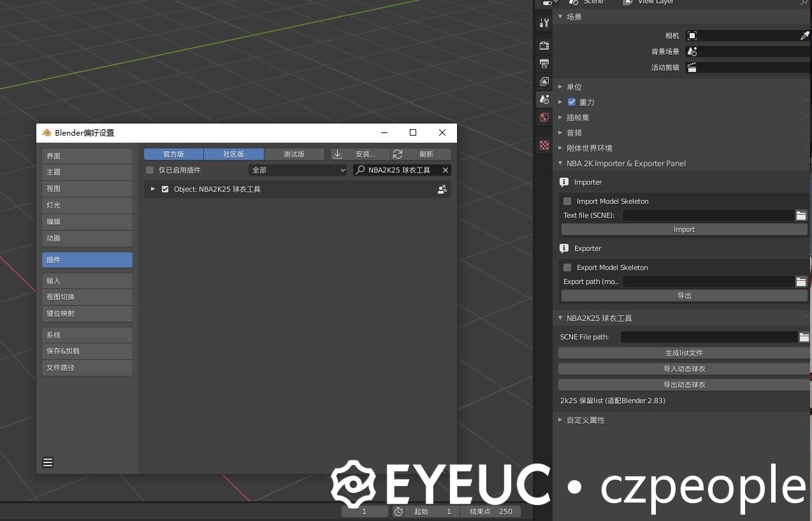812x521 pixels.
Task: Click the Import button
Action: click(684, 229)
